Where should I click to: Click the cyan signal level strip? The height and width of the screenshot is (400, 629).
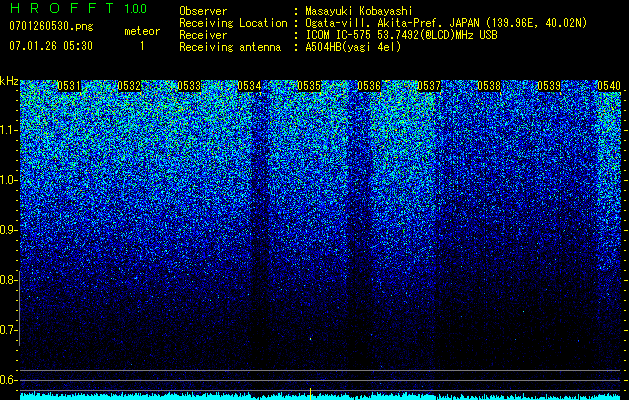pyautogui.click(x=320, y=397)
